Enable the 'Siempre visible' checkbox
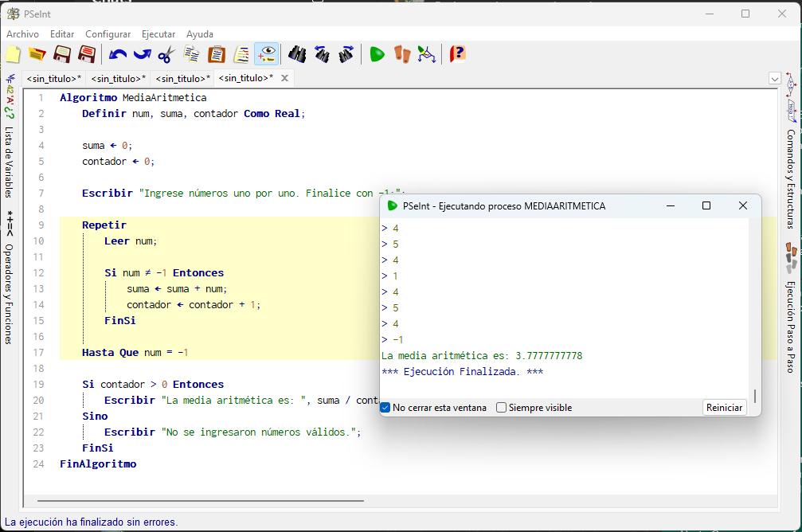 [x=502, y=408]
